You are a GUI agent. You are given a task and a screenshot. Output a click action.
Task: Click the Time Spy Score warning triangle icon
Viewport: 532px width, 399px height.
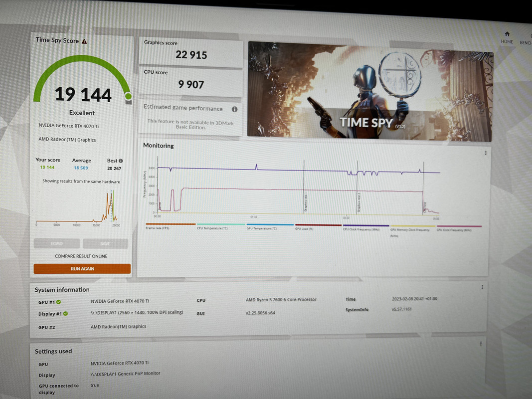click(x=84, y=41)
